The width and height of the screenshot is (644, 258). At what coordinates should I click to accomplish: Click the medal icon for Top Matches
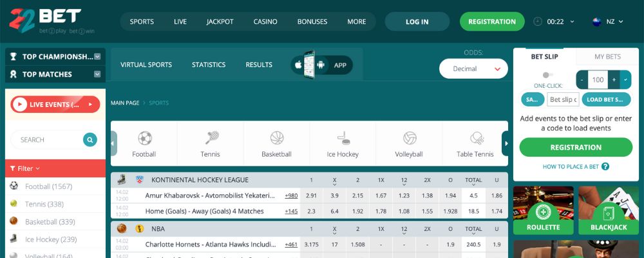pyautogui.click(x=13, y=74)
